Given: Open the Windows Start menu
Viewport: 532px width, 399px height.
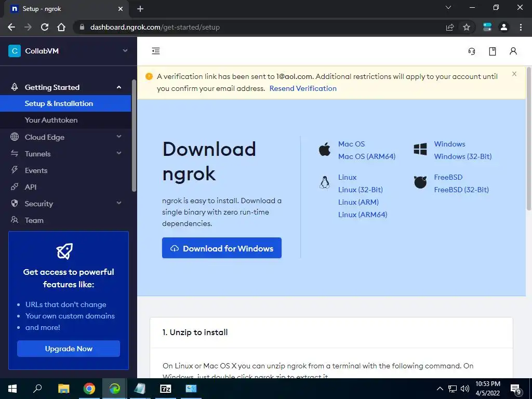Looking at the screenshot, I should pyautogui.click(x=12, y=389).
